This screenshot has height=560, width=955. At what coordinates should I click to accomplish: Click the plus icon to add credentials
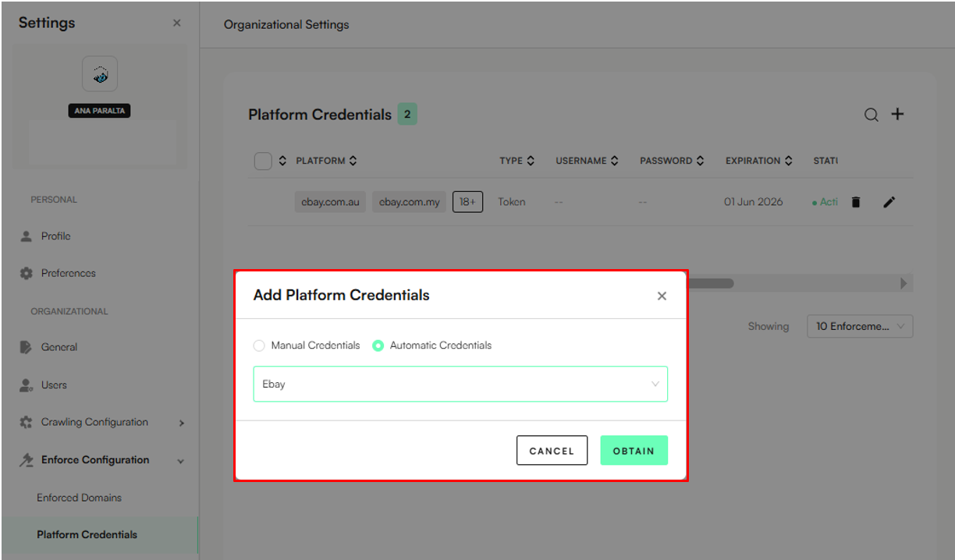(x=897, y=115)
